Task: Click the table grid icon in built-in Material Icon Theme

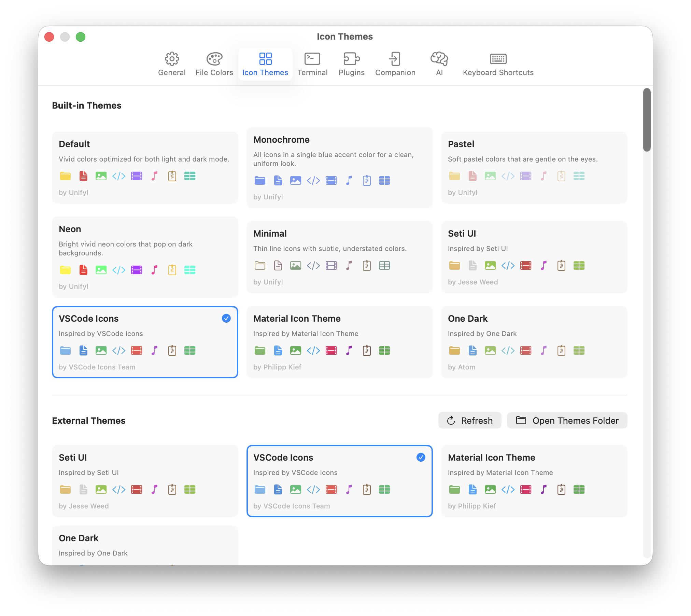Action: coord(384,351)
